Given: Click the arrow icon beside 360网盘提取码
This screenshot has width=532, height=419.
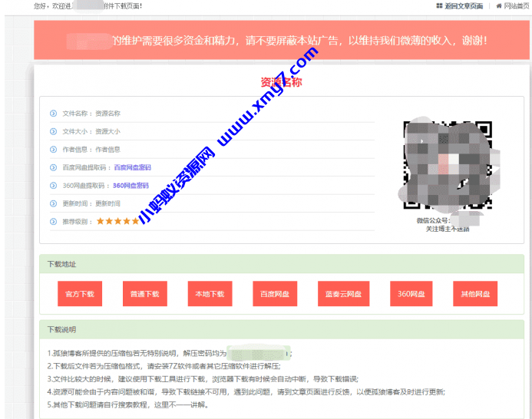Looking at the screenshot, I should (53, 186).
